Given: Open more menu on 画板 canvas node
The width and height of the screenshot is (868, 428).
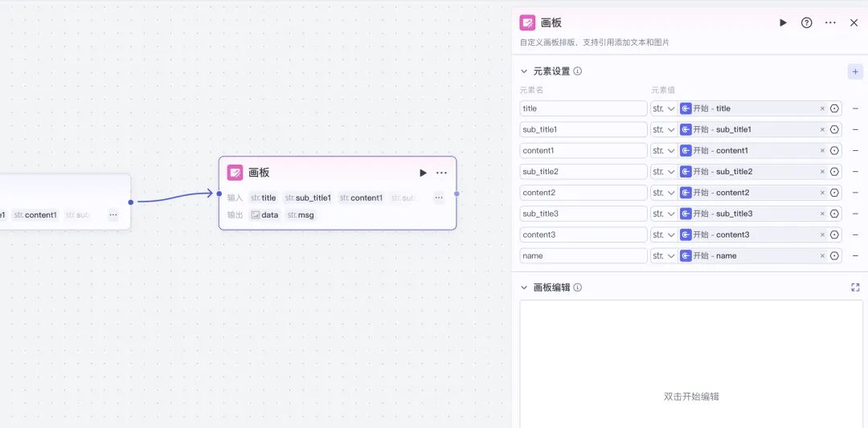Looking at the screenshot, I should point(441,173).
